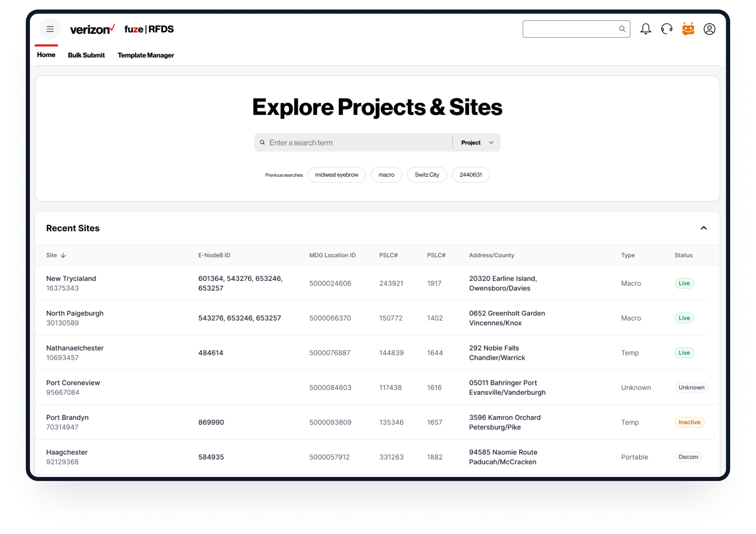The image size is (756, 534).
Task: Click magnifier icon in top search box
Action: tap(622, 29)
